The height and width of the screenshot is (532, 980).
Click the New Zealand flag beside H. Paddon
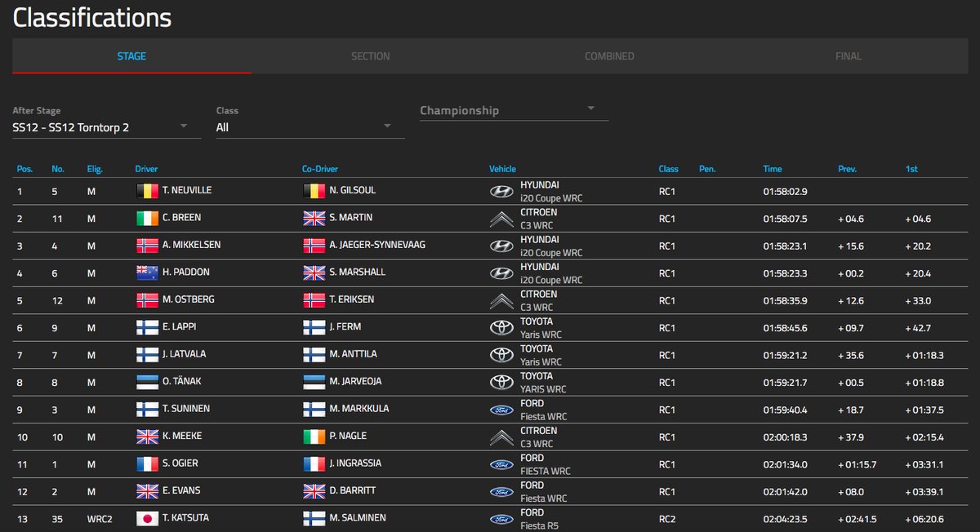(147, 273)
